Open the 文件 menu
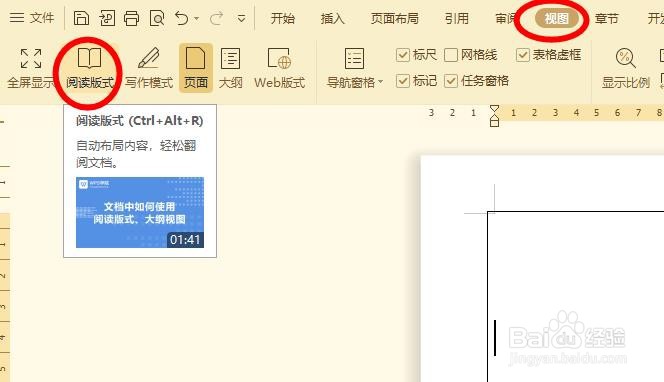664x382 pixels. point(32,18)
